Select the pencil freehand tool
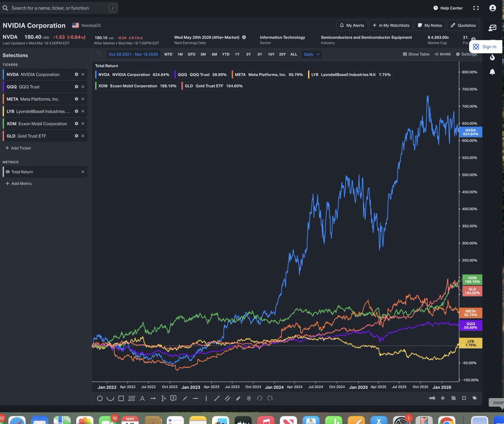 (238, 398)
